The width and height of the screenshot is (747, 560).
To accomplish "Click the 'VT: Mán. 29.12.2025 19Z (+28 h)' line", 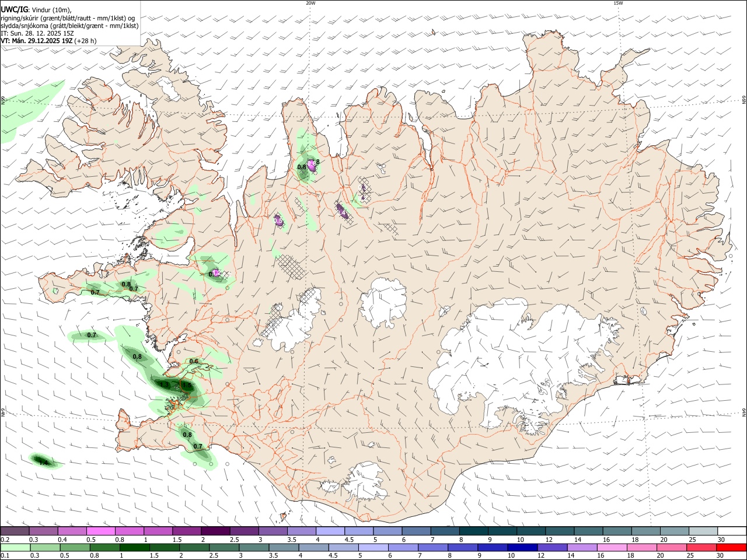I will click(48, 41).
